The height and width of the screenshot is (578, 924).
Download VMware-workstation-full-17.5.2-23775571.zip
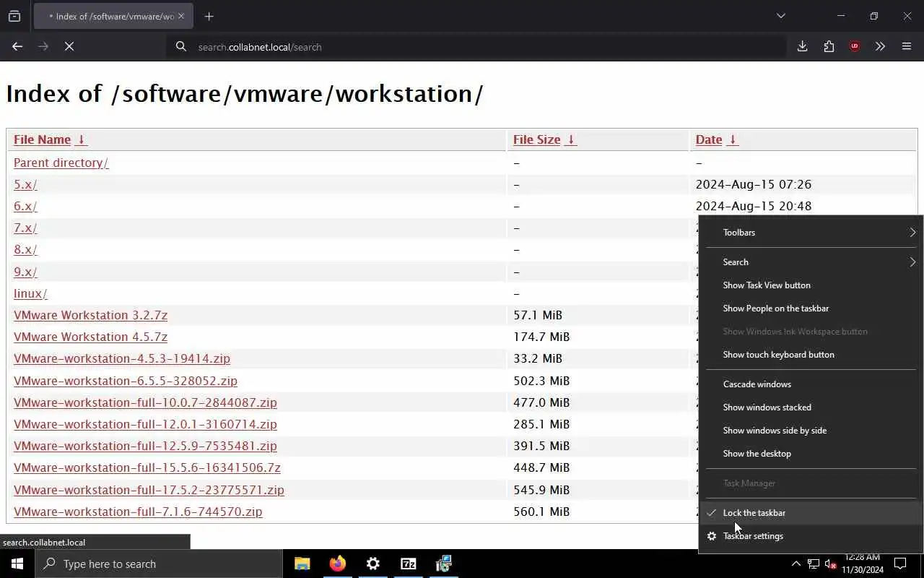[x=149, y=490]
